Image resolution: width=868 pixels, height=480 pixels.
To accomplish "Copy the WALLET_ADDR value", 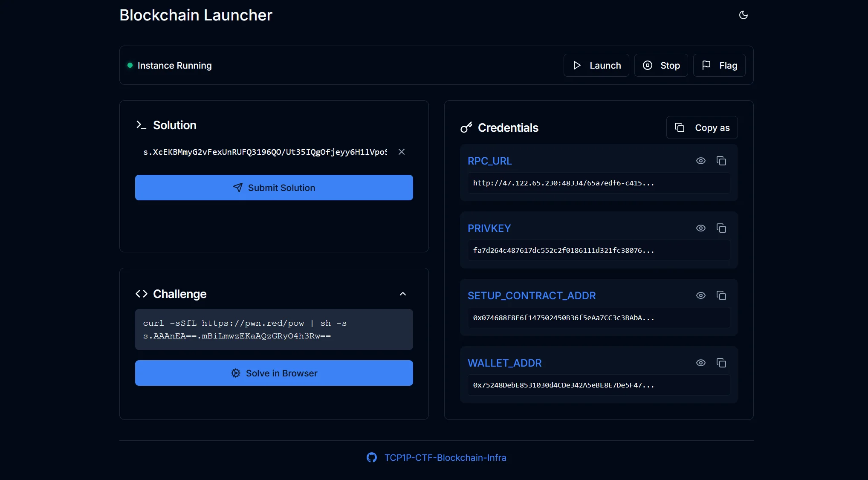I will [x=721, y=363].
